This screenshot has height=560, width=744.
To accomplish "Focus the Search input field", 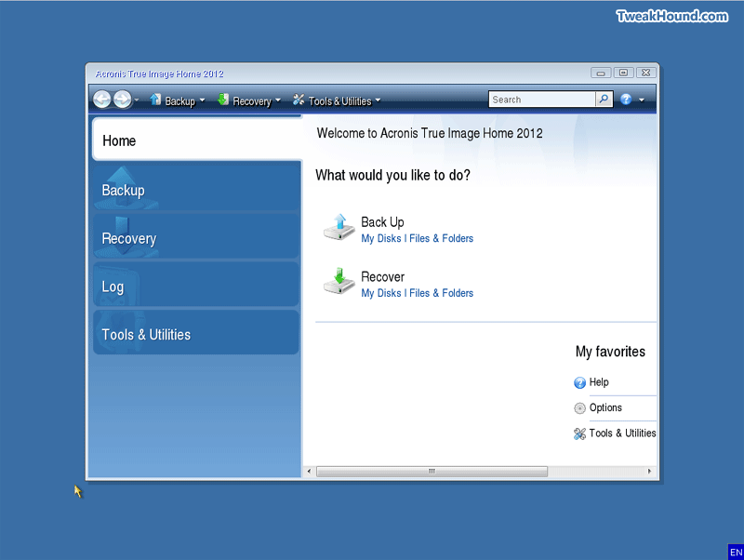I will tap(542, 100).
